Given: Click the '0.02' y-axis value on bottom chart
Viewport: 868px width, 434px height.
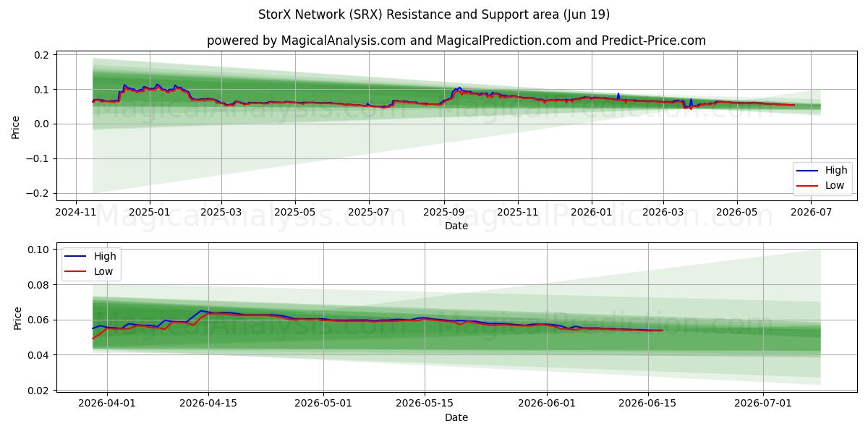Looking at the screenshot, I should (38, 391).
